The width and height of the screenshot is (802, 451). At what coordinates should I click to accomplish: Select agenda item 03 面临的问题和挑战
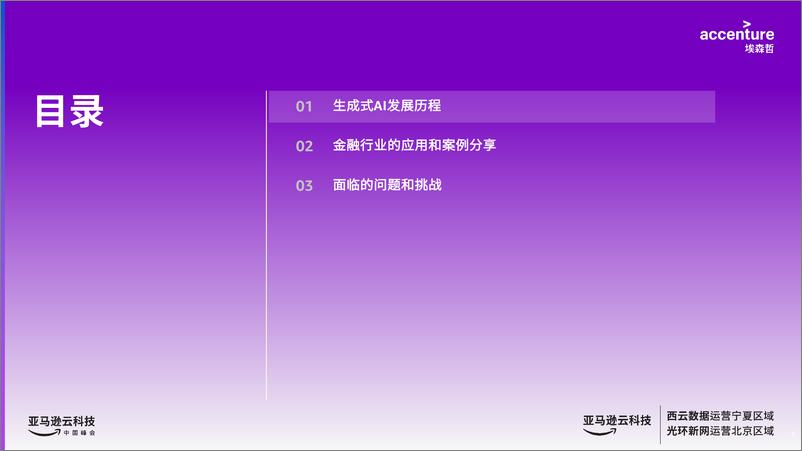tap(387, 185)
